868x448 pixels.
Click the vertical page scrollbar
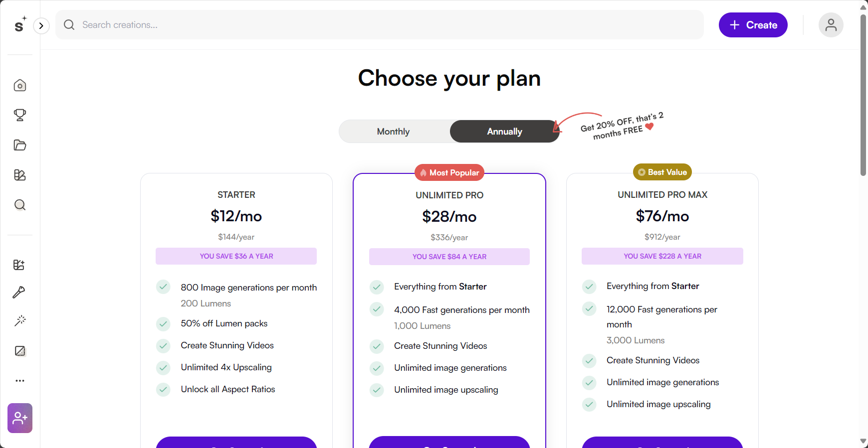pyautogui.click(x=863, y=95)
